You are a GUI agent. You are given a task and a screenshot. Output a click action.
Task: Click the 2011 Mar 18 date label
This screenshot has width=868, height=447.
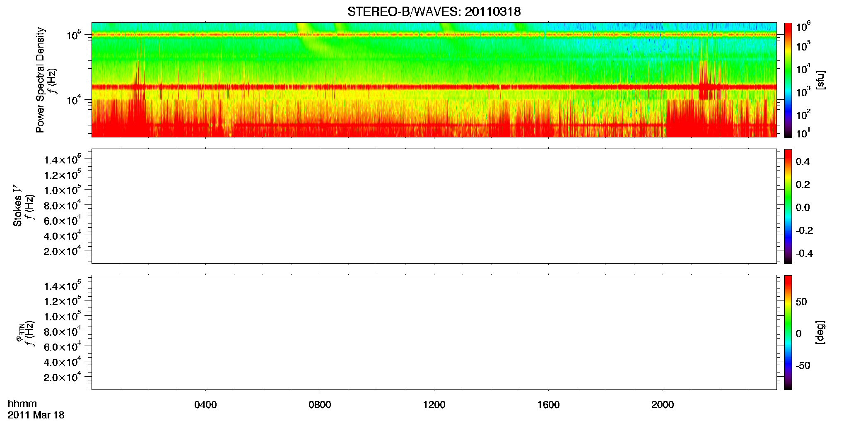pos(36,415)
